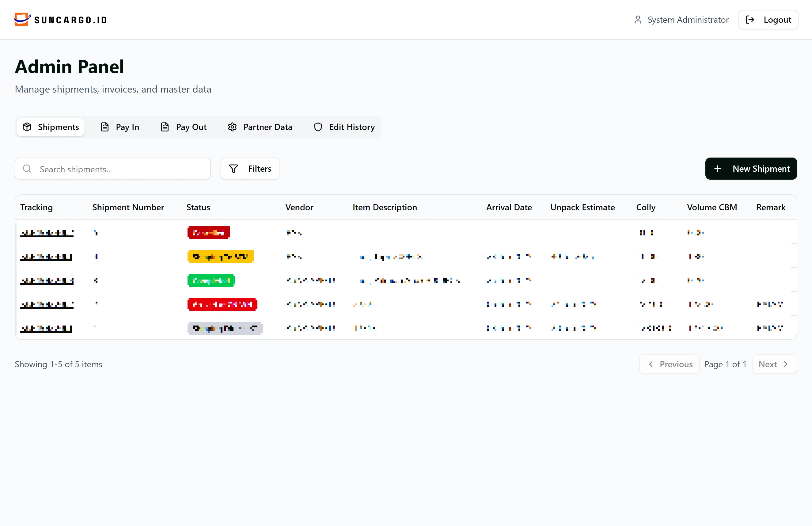Click the Status column header
Viewport: 812px width, 526px height.
click(198, 207)
